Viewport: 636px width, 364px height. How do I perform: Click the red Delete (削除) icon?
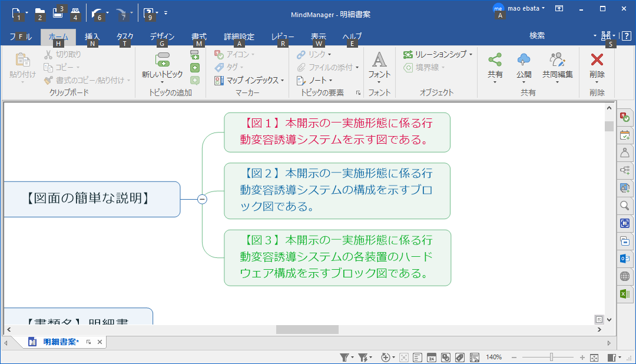pyautogui.click(x=597, y=59)
